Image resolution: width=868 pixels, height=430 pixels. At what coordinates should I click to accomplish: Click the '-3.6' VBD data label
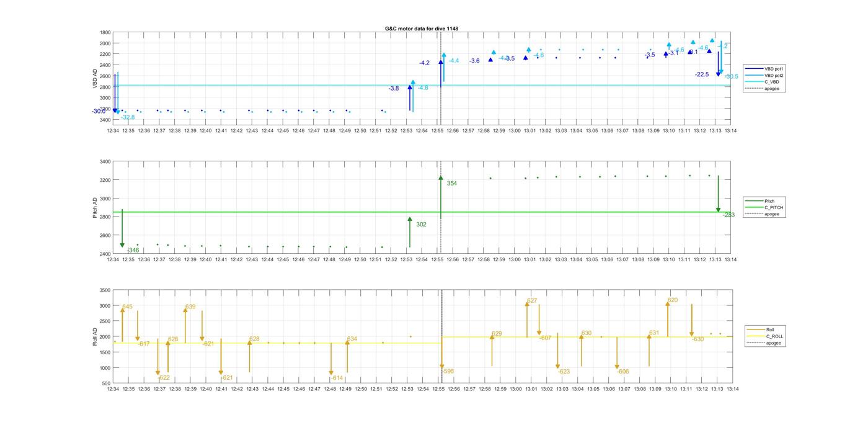474,61
